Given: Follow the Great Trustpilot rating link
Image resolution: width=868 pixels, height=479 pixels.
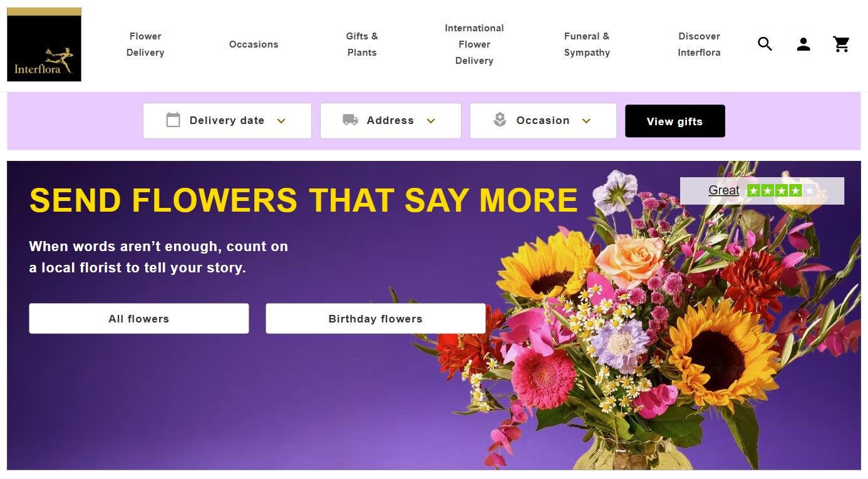Looking at the screenshot, I should coord(724,190).
